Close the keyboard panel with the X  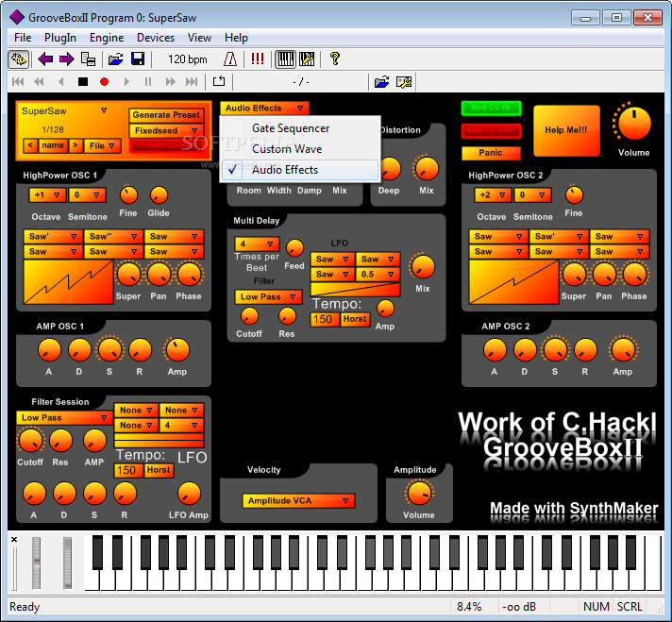coord(14,539)
